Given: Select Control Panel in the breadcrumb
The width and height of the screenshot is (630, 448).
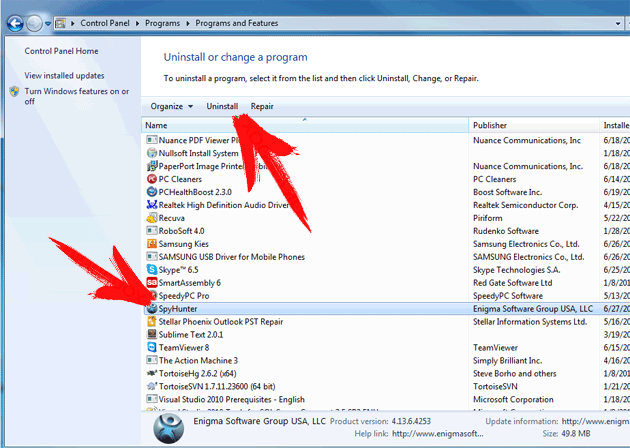Looking at the screenshot, I should tap(105, 23).
